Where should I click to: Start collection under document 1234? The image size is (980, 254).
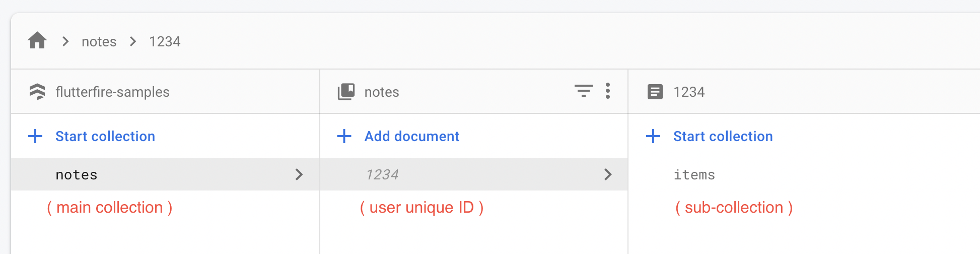pos(723,136)
